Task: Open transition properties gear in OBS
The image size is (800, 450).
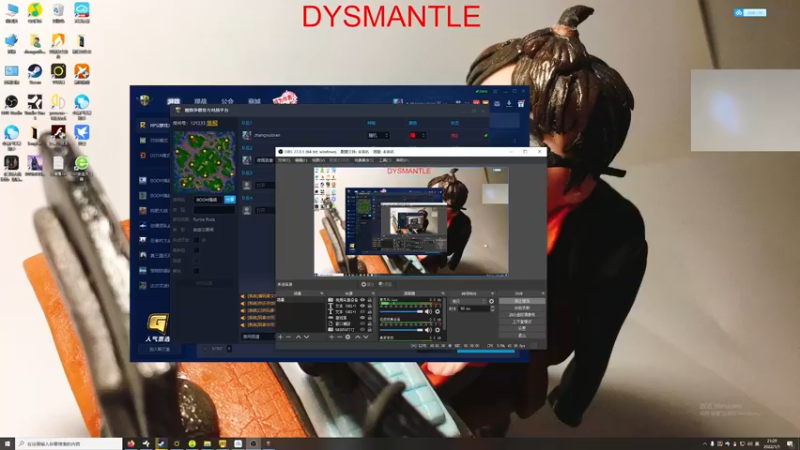Action: [x=491, y=301]
